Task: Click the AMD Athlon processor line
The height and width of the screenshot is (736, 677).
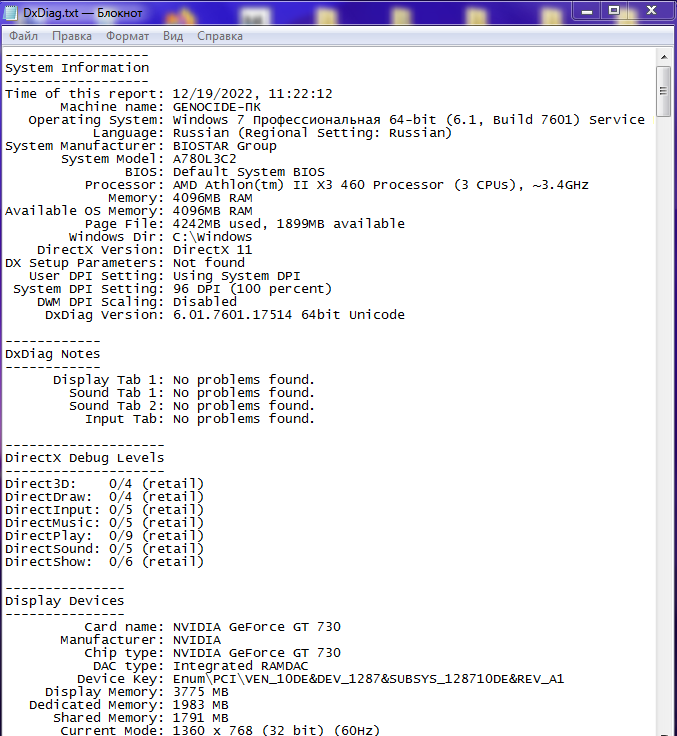Action: (x=336, y=185)
